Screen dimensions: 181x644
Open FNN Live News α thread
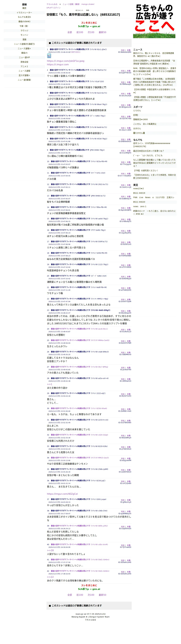point(154,198)
